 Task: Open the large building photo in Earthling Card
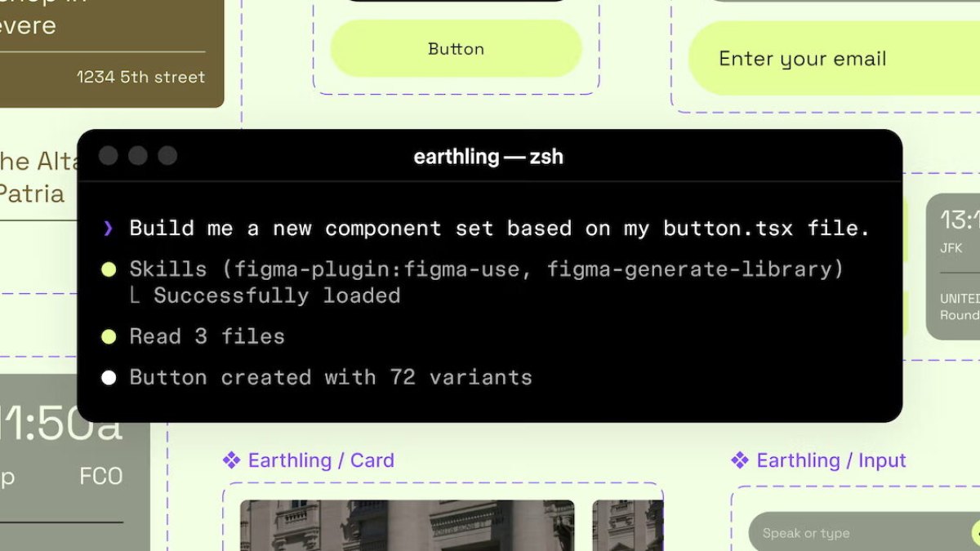coord(407,526)
